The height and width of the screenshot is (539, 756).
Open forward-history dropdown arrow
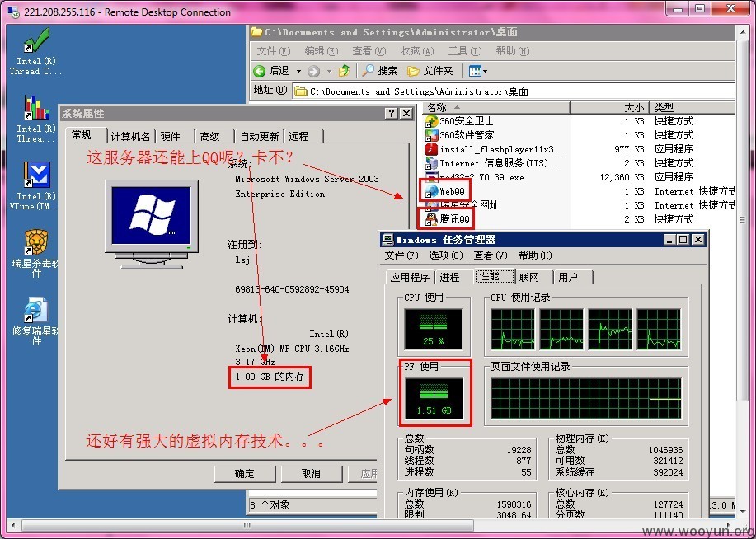[329, 72]
